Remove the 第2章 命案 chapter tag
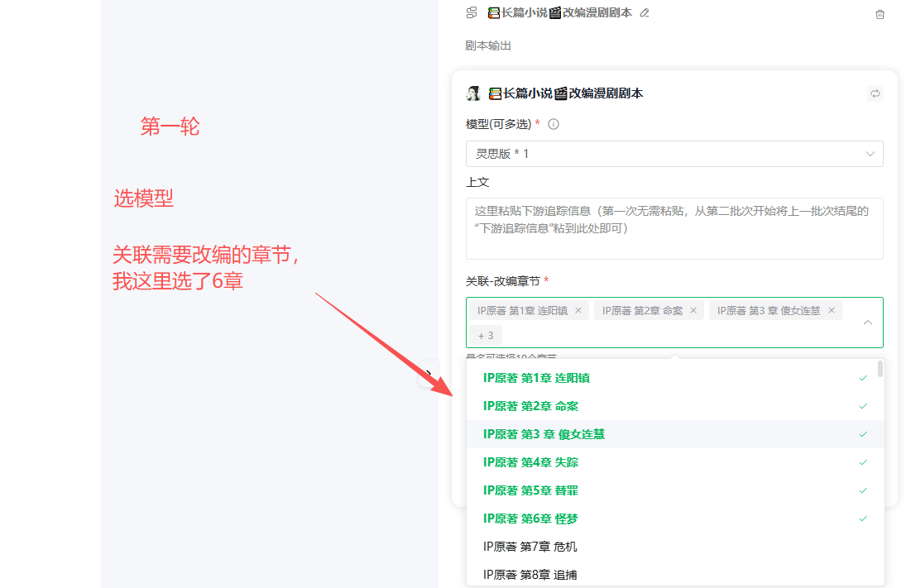This screenshot has height=588, width=906. (693, 311)
